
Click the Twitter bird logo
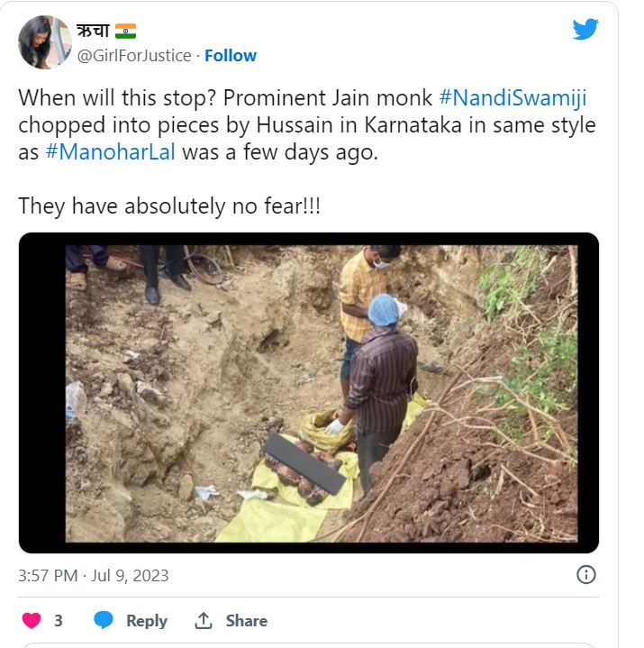click(585, 29)
